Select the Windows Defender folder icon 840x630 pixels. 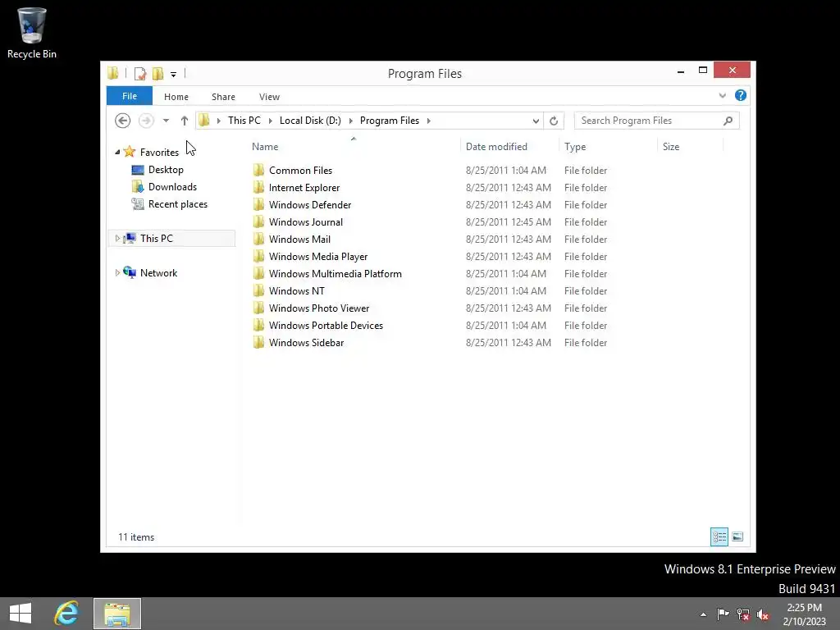click(258, 204)
